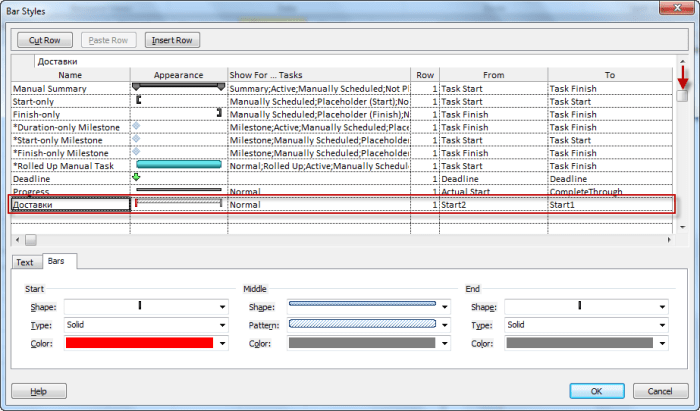
Task: Click the Deadline green arrow appearance cell
Action: click(x=178, y=178)
